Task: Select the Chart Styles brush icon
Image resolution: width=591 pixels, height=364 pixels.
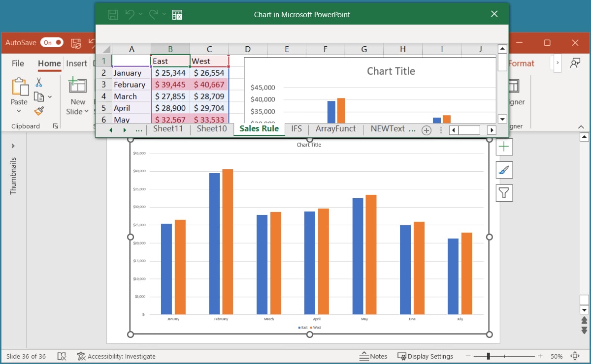Action: coord(504,170)
